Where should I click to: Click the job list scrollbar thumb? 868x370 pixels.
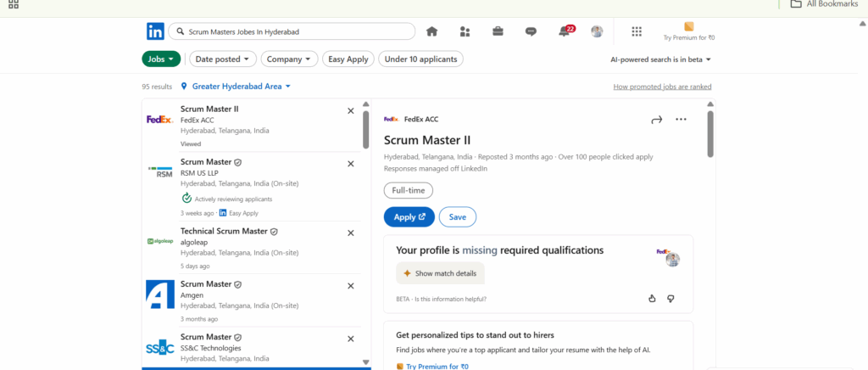(365, 130)
